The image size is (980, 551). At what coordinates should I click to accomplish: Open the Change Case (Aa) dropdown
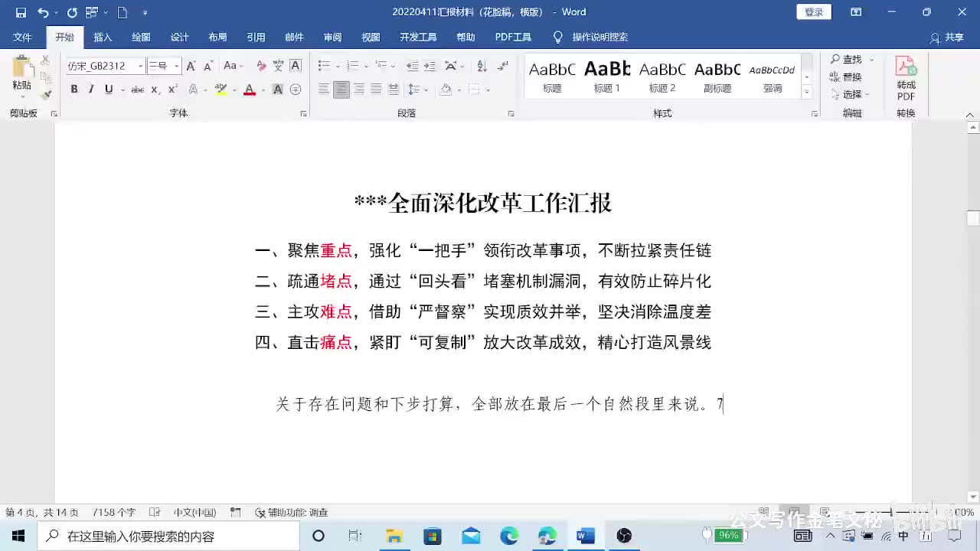pyautogui.click(x=234, y=66)
